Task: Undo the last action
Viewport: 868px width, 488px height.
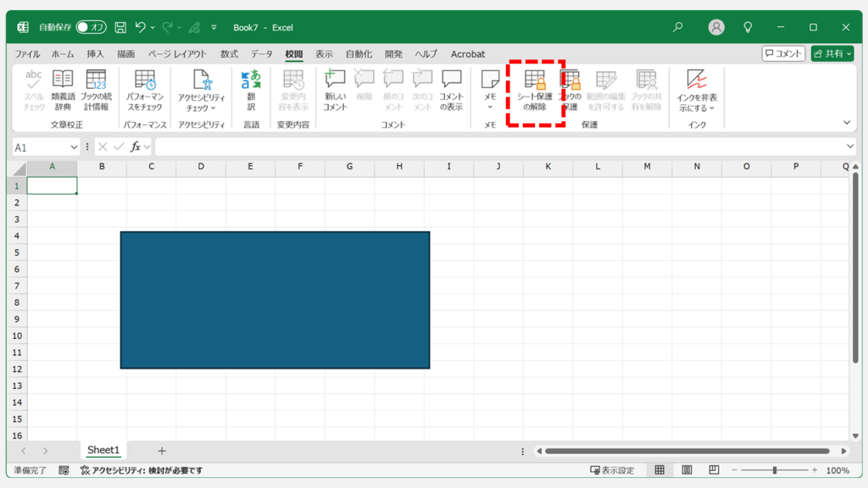Action: 140,27
